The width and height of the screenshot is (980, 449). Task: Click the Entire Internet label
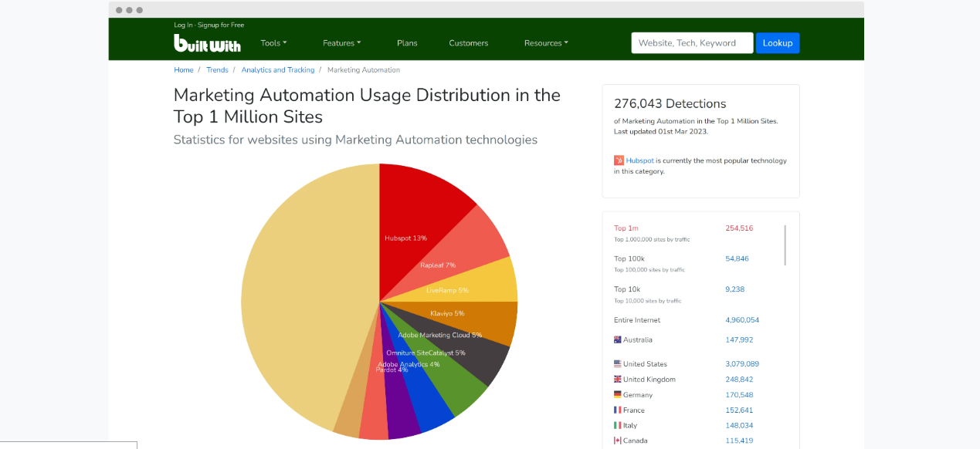point(637,320)
